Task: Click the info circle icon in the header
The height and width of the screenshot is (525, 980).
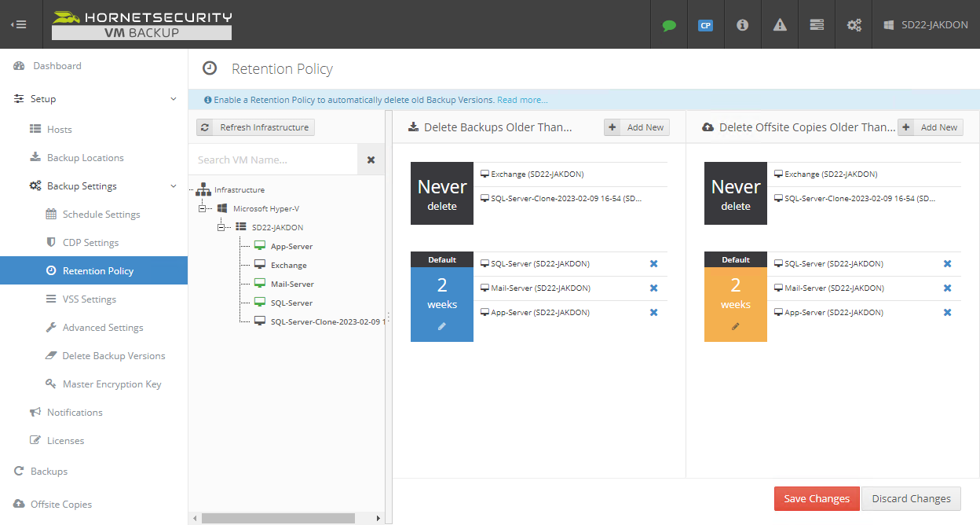Action: pyautogui.click(x=742, y=24)
